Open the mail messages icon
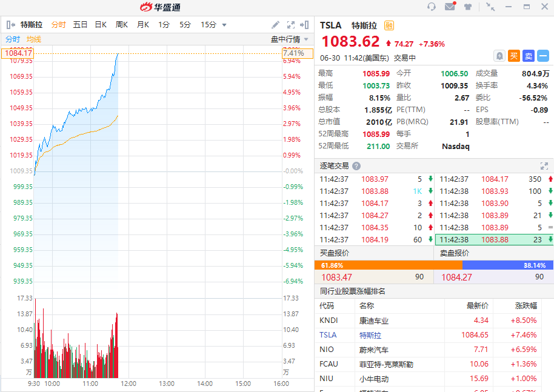 (x=450, y=6)
